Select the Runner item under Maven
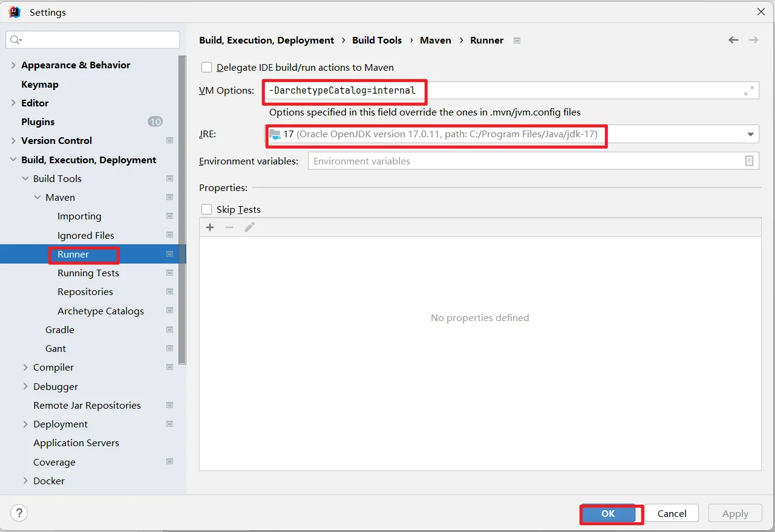The width and height of the screenshot is (775, 532). pyautogui.click(x=73, y=255)
